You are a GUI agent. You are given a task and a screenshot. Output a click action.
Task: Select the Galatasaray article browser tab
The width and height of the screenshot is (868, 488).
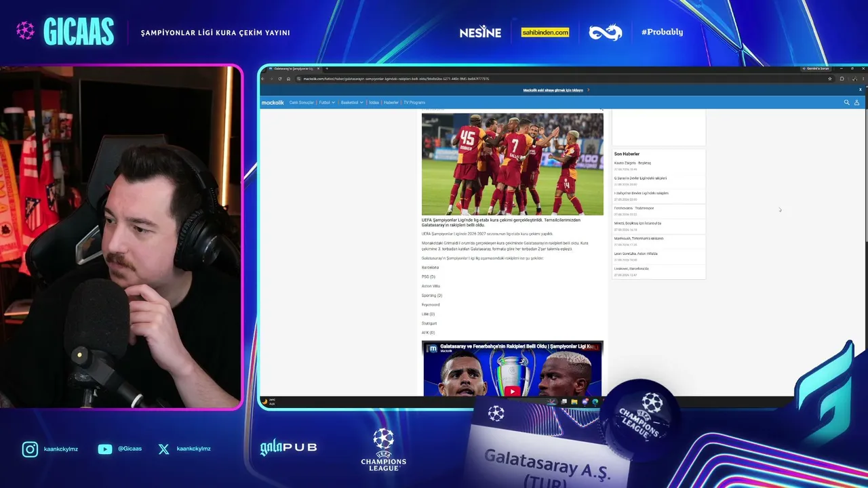294,68
